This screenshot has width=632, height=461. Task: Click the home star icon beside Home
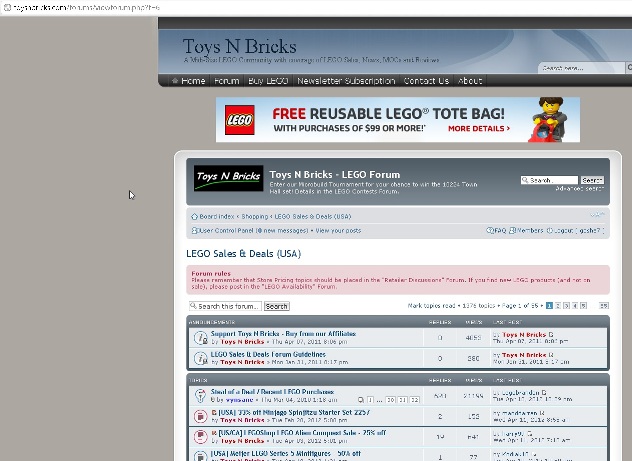click(x=175, y=81)
